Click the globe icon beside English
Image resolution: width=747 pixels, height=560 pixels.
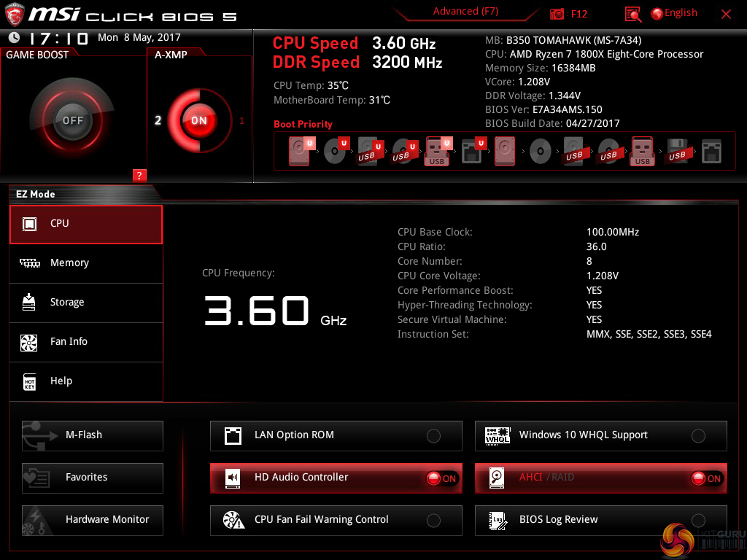[657, 14]
